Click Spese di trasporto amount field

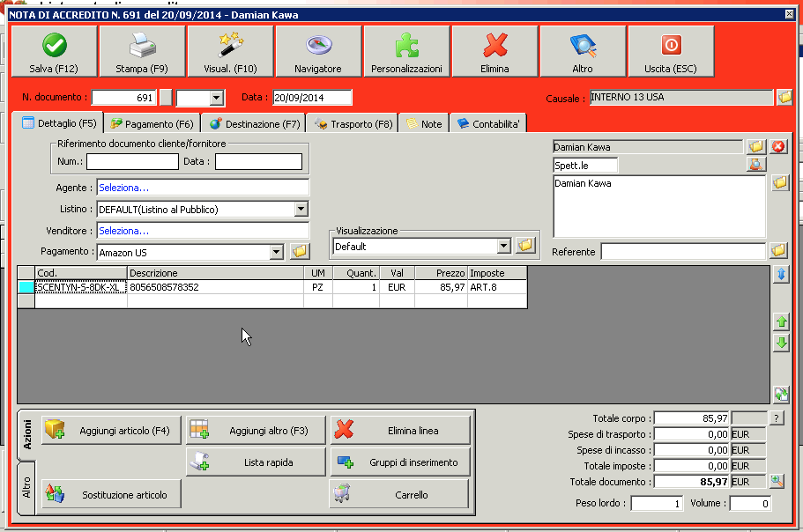pyautogui.click(x=692, y=433)
